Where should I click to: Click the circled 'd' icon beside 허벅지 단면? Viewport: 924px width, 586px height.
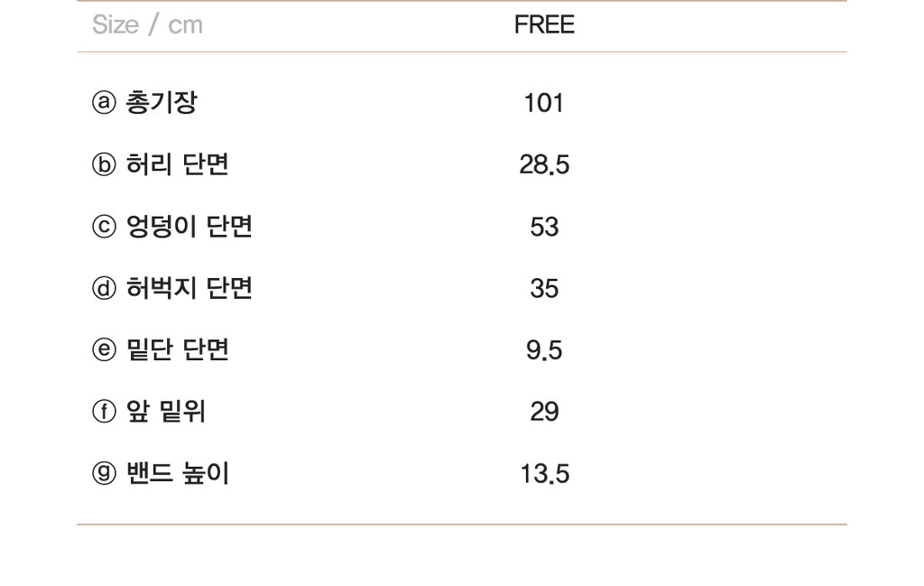click(104, 288)
